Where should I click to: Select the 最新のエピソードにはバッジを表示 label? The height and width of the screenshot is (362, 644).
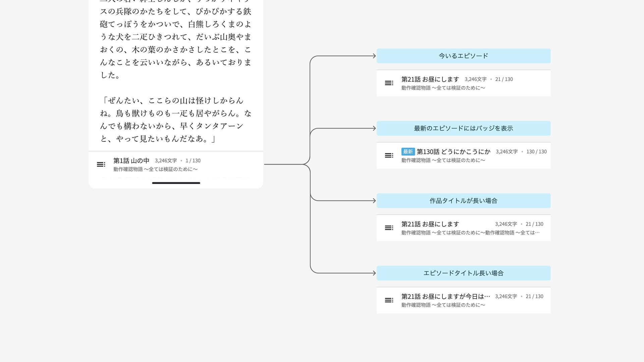click(x=463, y=128)
